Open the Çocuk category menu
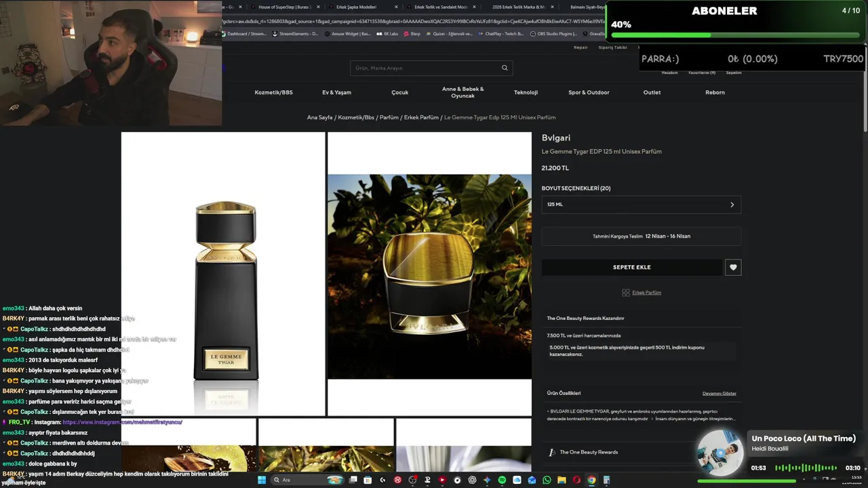The image size is (868, 488). [399, 92]
